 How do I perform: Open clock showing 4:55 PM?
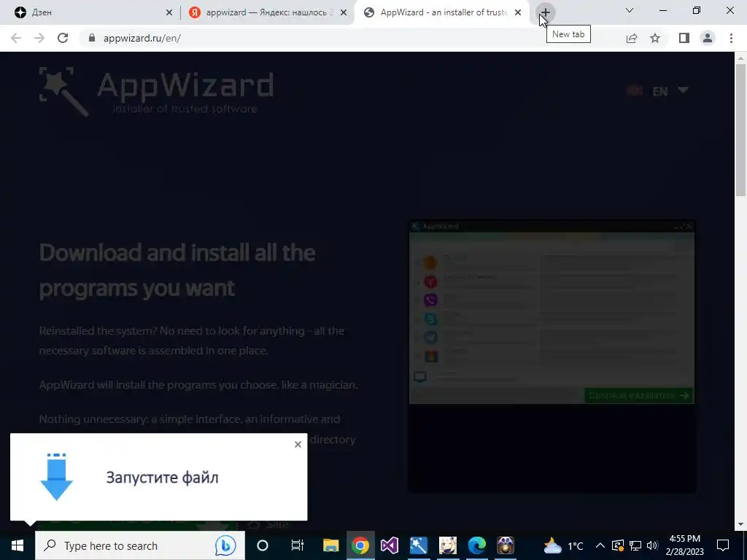tap(685, 545)
